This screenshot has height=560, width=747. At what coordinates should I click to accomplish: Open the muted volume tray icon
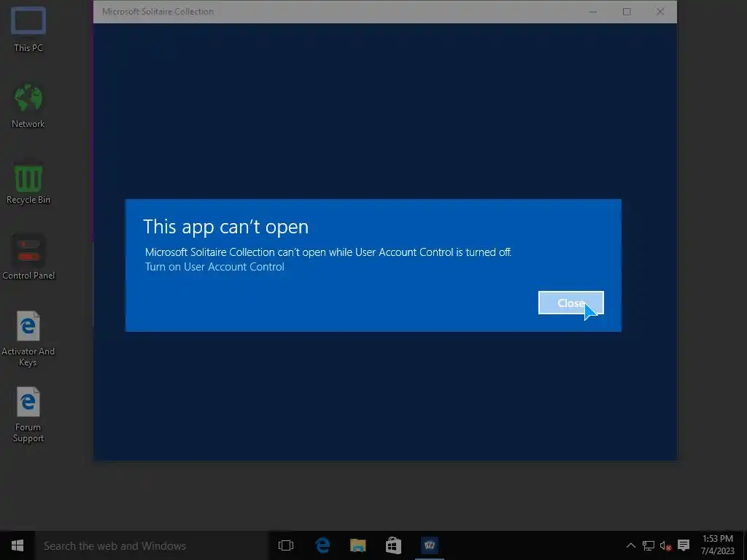(665, 545)
